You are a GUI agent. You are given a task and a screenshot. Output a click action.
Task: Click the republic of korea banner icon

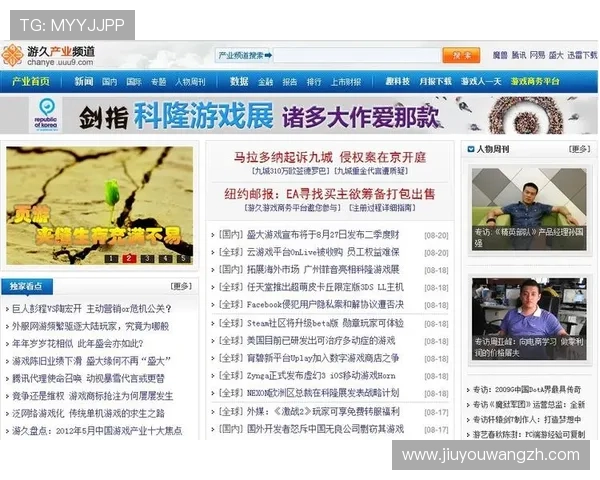46,115
